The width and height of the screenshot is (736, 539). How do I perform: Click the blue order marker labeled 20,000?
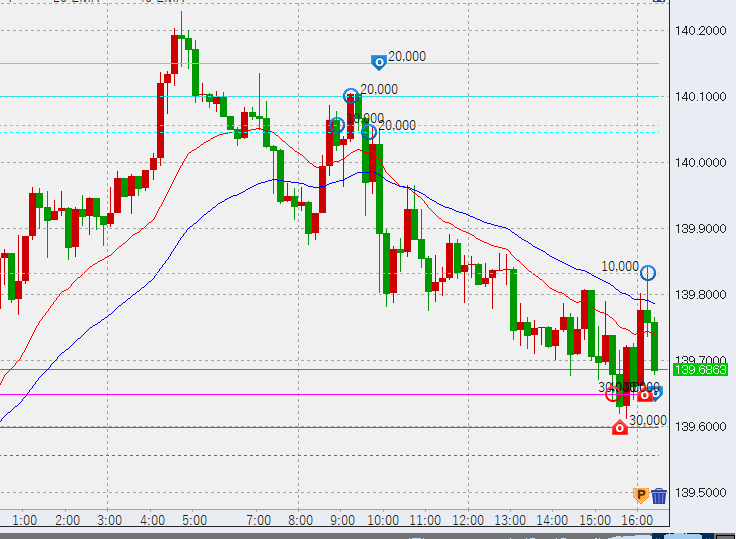point(379,62)
